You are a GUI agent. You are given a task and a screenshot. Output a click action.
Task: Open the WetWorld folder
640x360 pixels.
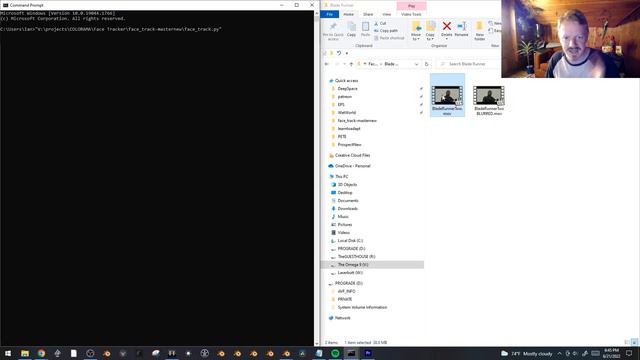[347, 113]
